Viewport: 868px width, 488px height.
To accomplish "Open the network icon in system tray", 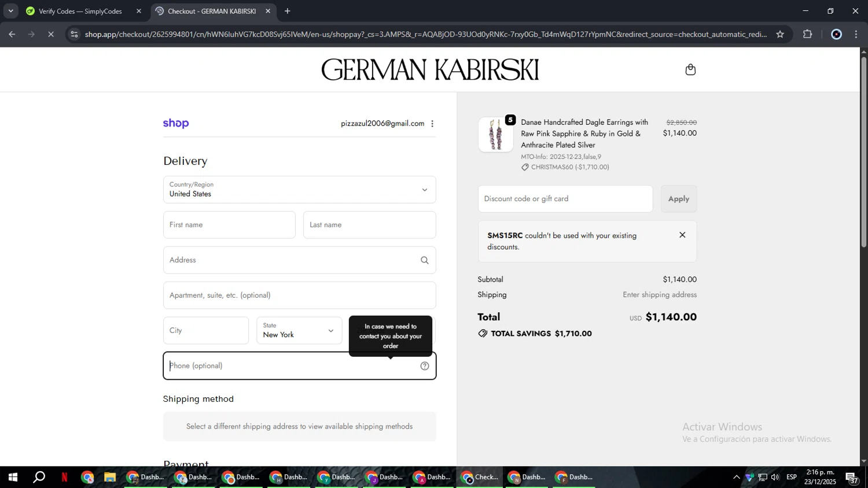I will coord(763,477).
